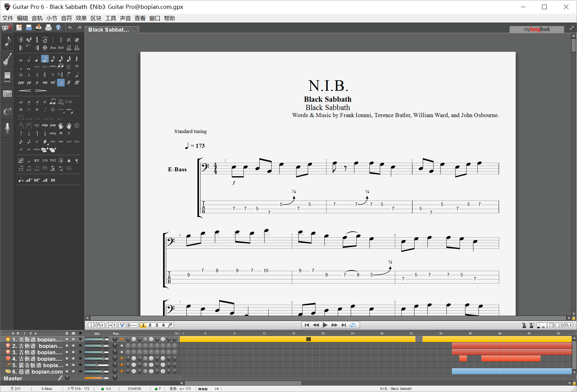Add a bend effect
Viewport: 577px width, 392px height.
tap(45, 110)
